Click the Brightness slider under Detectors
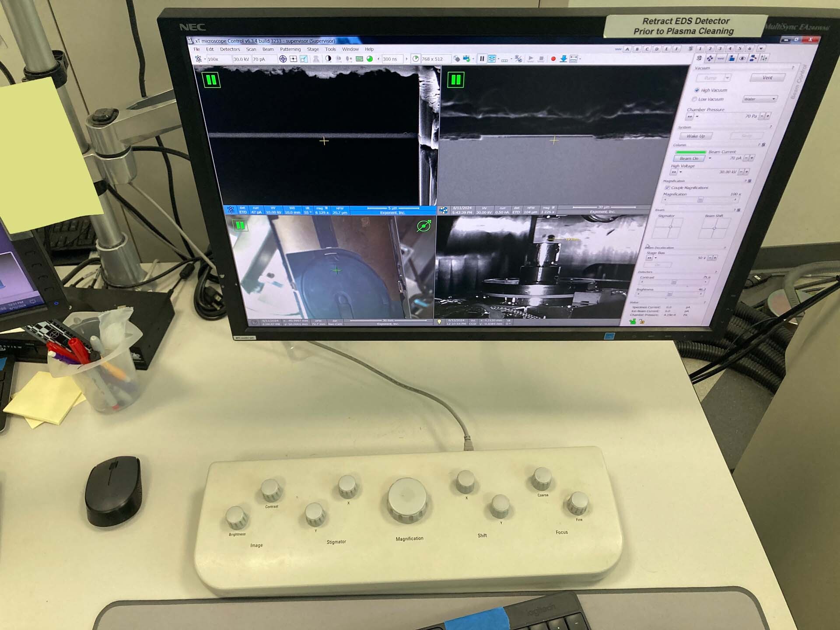840x630 pixels. point(670,294)
